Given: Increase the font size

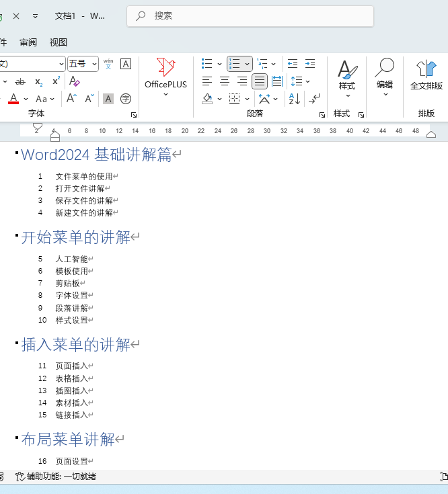Looking at the screenshot, I should [71, 99].
